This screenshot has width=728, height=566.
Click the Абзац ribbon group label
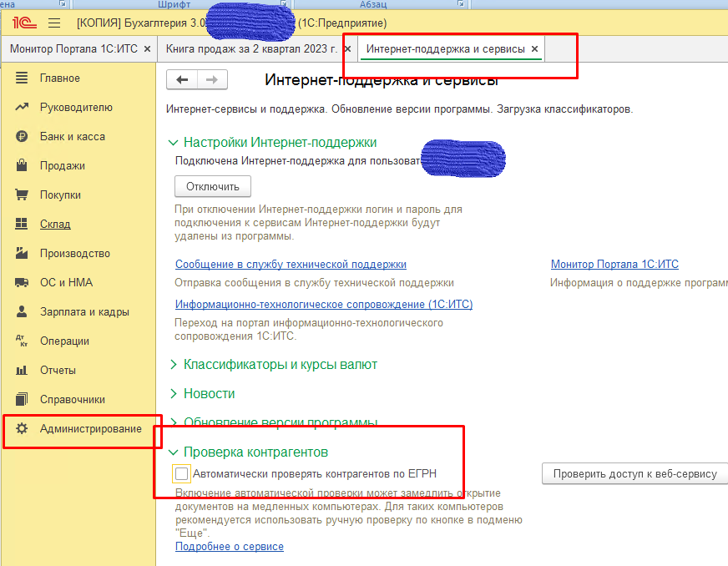373,4
